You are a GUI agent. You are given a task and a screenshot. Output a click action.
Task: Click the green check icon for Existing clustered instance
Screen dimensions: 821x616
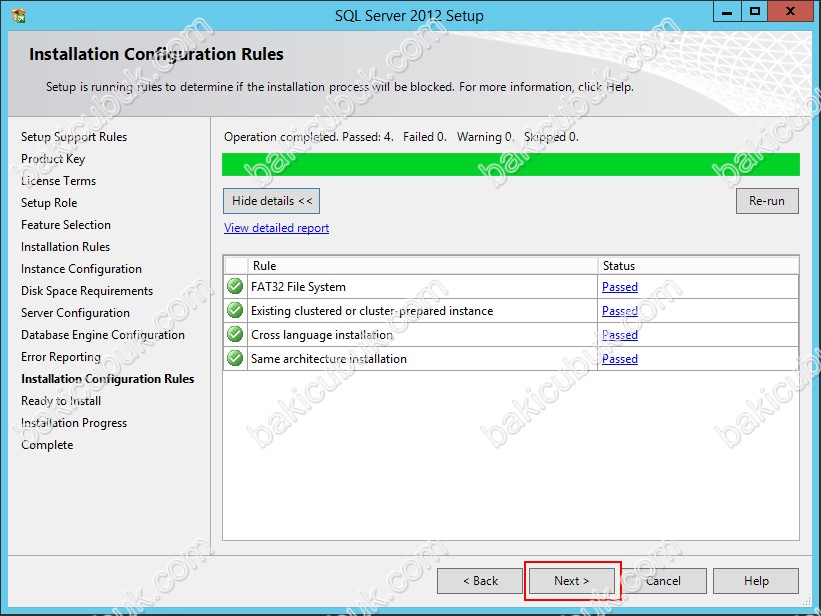click(x=235, y=311)
